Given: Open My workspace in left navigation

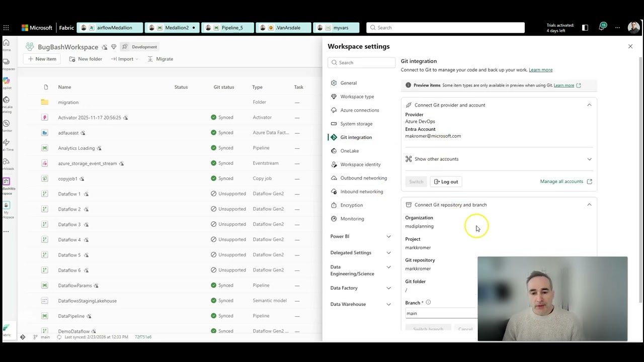Looking at the screenshot, I should coord(6,208).
